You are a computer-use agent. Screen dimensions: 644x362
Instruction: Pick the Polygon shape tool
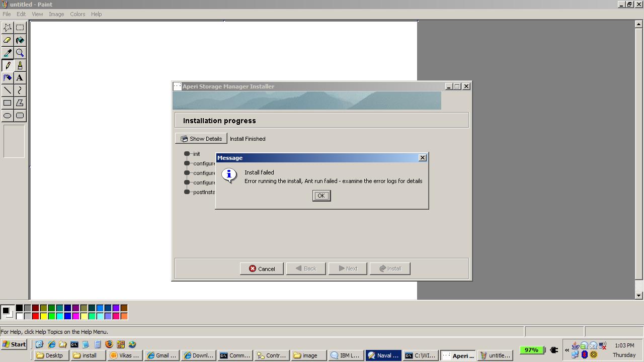click(20, 103)
